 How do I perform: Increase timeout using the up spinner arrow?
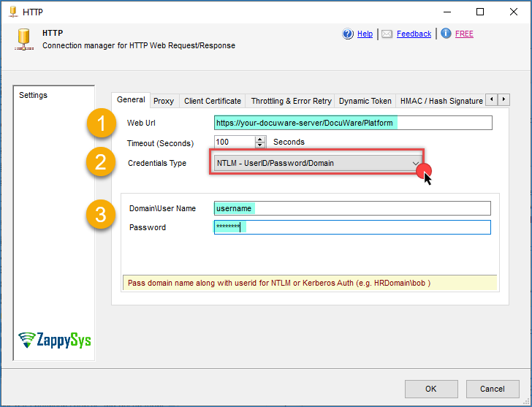pos(260,139)
